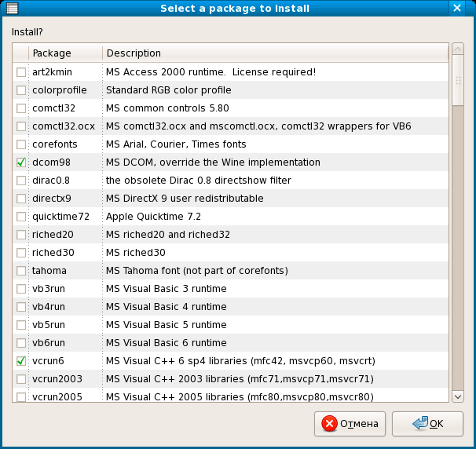
Task: Select 'Standard RGB color profile' text
Action: (168, 90)
